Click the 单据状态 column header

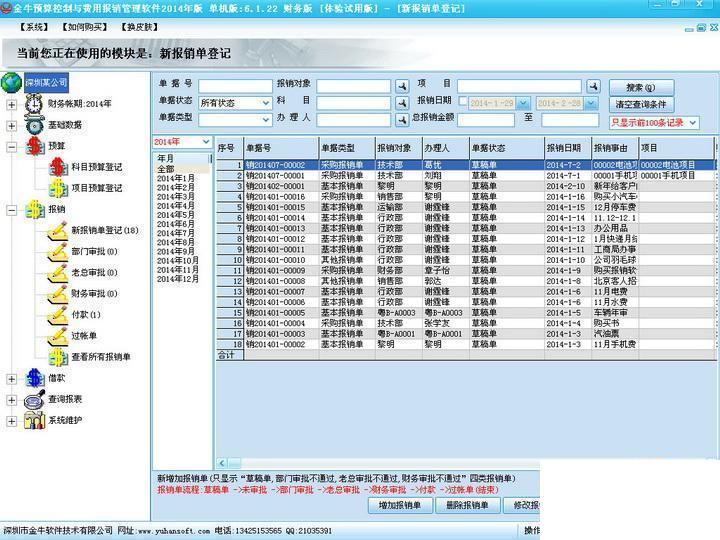point(506,148)
